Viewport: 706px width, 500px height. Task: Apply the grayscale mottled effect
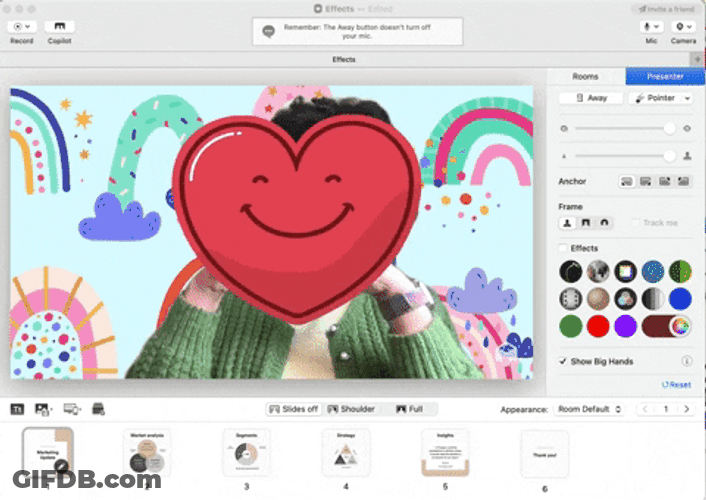click(598, 272)
